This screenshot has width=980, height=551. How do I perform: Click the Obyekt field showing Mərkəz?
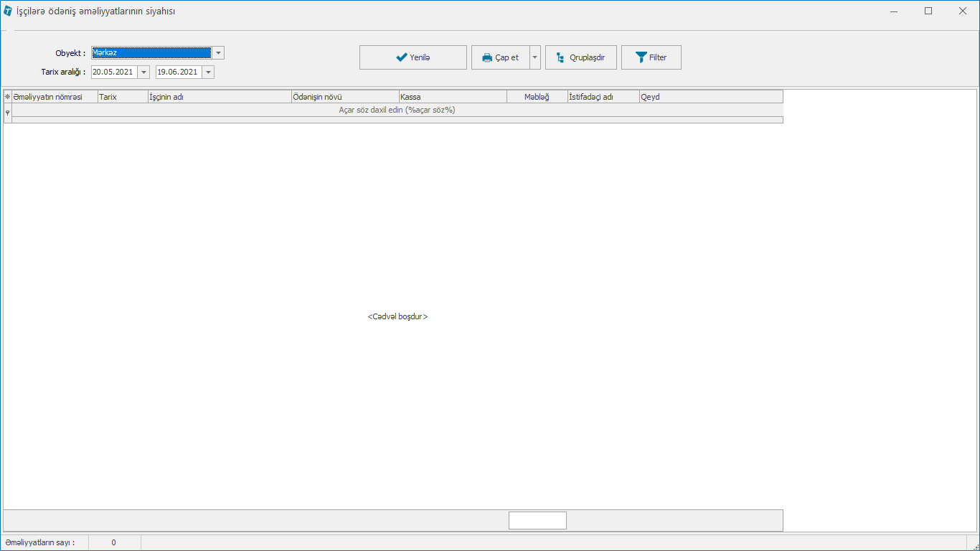coord(151,53)
